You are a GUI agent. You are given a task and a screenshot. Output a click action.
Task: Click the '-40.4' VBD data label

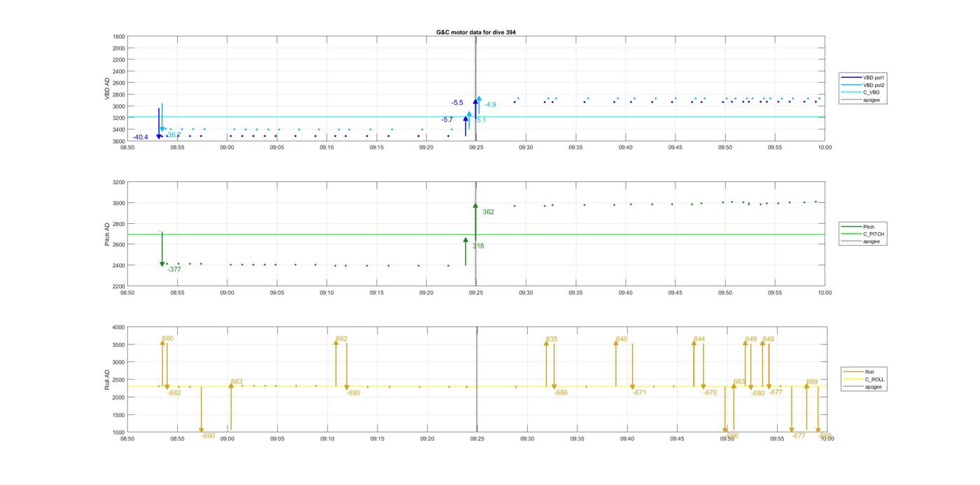[141, 137]
